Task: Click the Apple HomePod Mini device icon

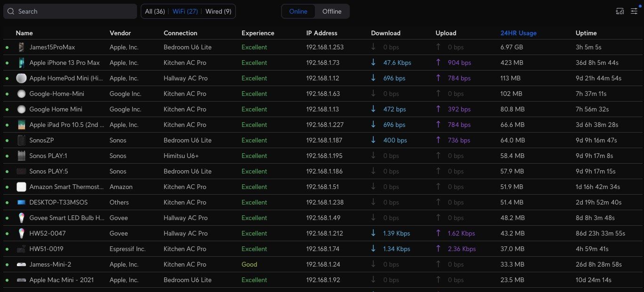Action: pos(21,78)
